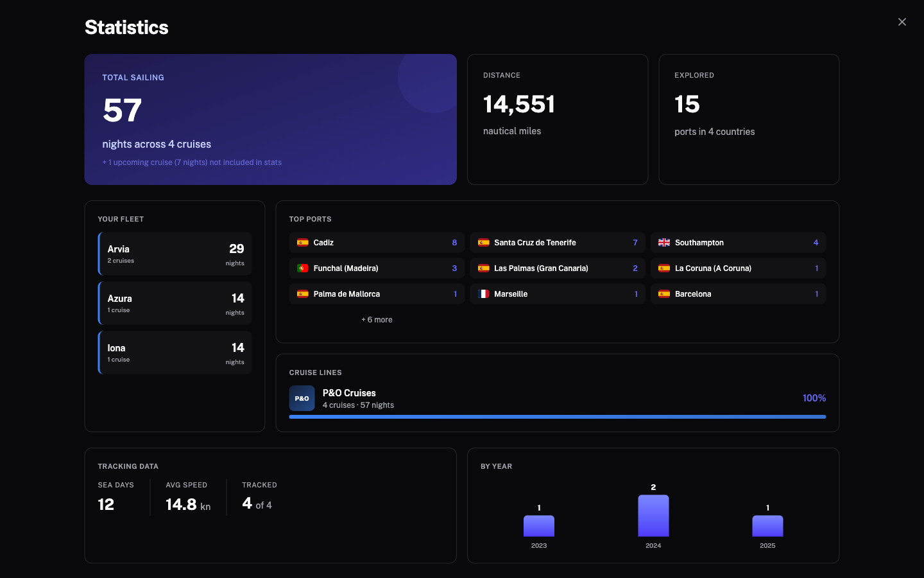This screenshot has width=924, height=578.
Task: Select the Cadiz row under Top Ports
Action: 377,243
